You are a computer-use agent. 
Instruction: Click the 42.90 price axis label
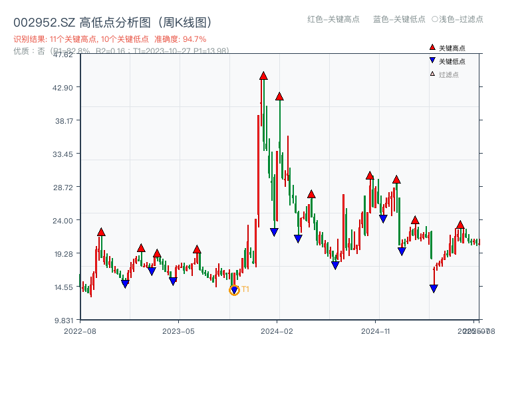click(63, 88)
